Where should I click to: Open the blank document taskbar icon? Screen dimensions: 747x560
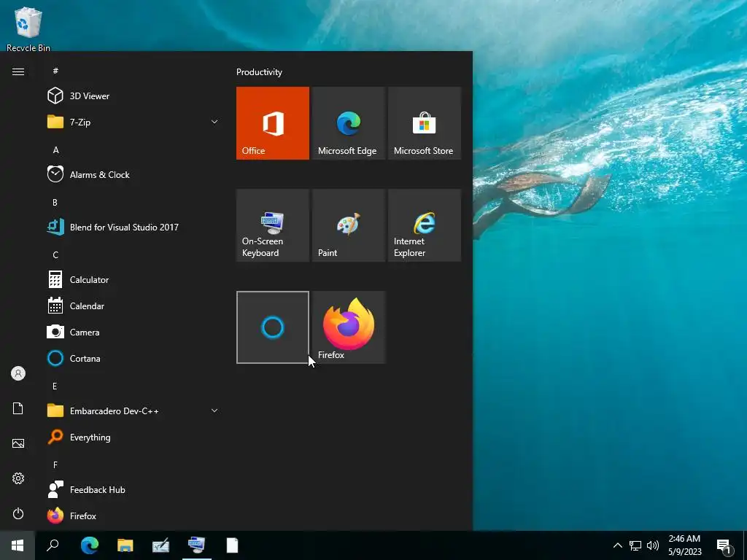point(233,545)
